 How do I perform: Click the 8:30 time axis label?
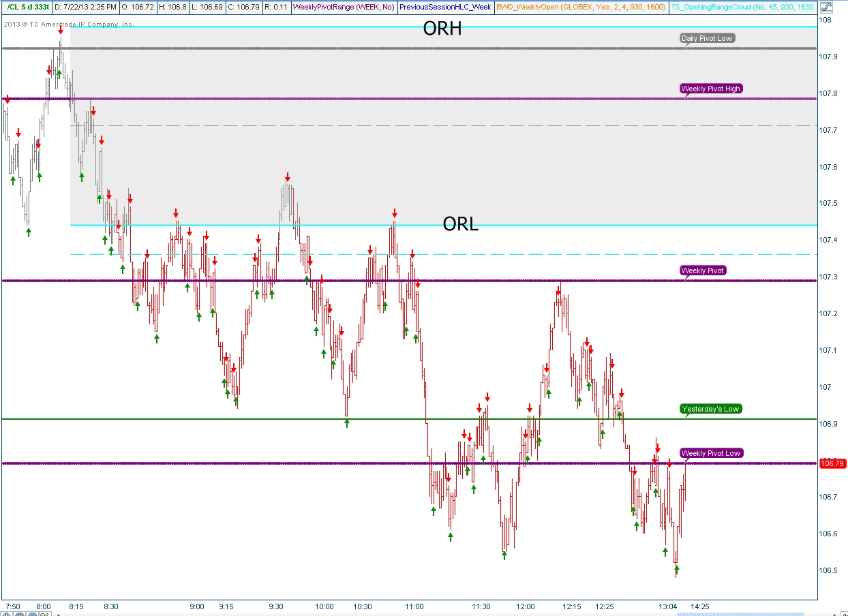(x=111, y=606)
